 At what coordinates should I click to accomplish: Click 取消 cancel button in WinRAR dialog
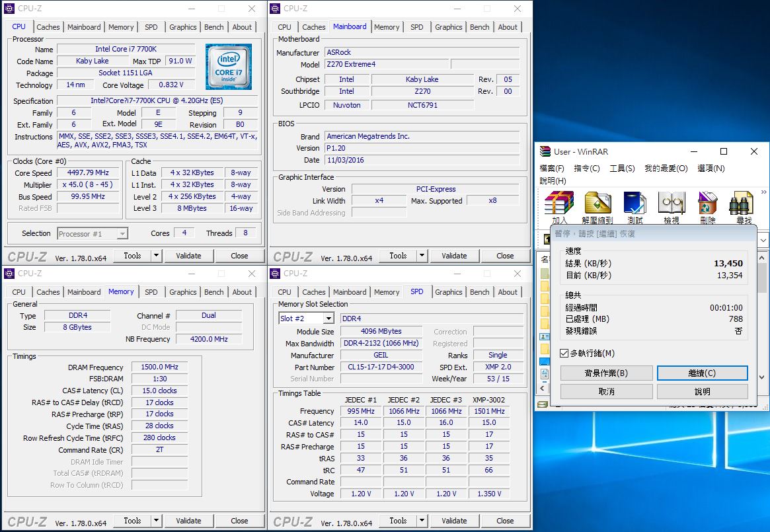click(607, 391)
